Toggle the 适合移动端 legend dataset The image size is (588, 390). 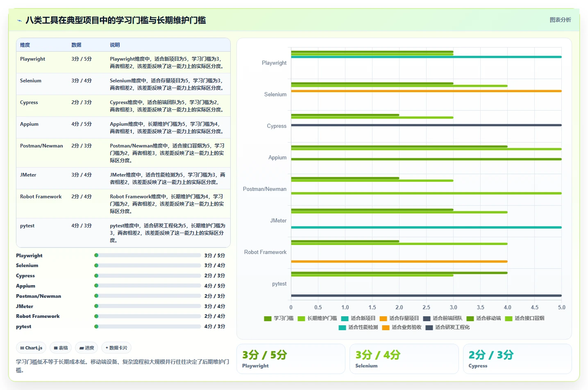click(x=484, y=318)
